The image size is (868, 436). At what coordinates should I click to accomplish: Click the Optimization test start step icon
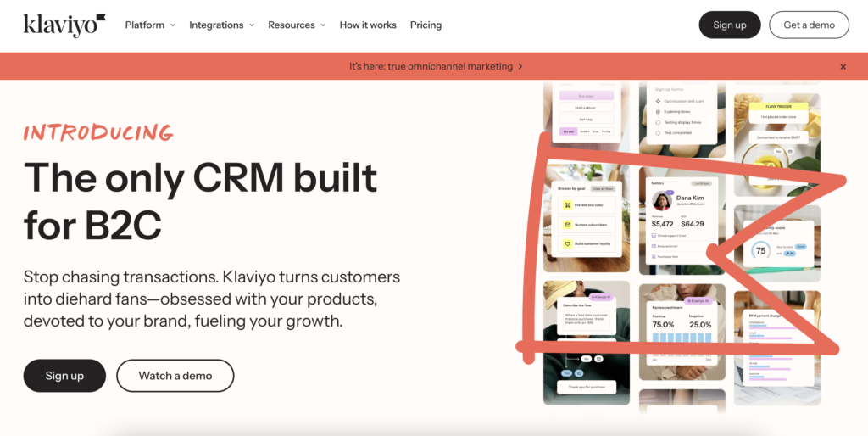tap(658, 102)
